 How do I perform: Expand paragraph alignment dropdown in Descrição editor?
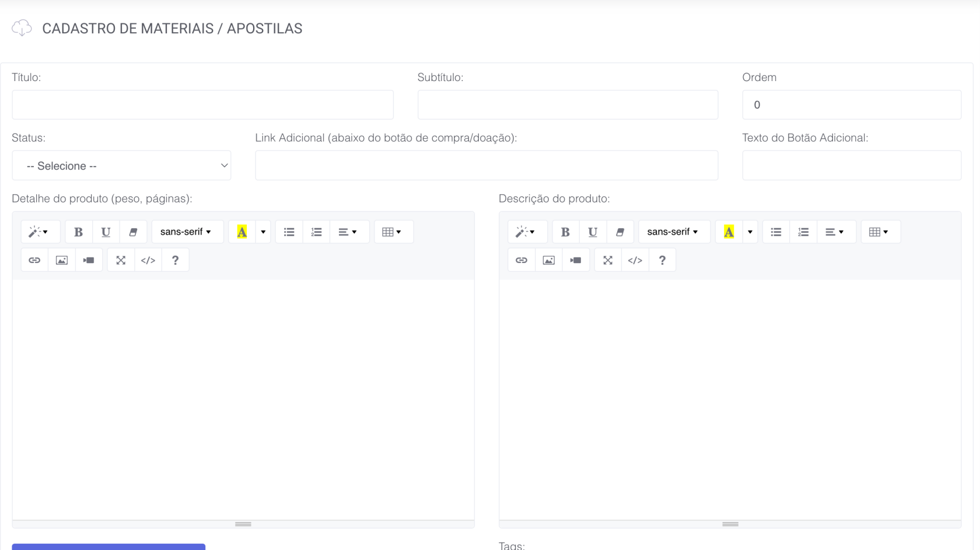835,232
